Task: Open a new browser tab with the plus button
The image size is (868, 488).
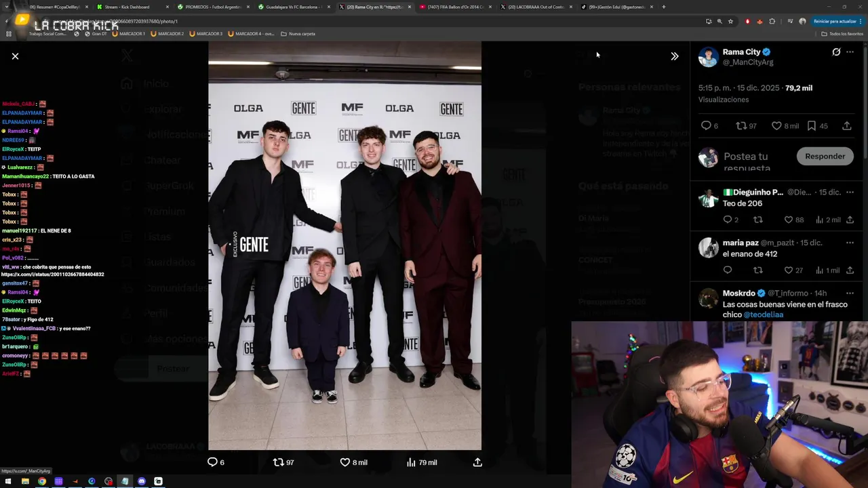Action: [663, 7]
